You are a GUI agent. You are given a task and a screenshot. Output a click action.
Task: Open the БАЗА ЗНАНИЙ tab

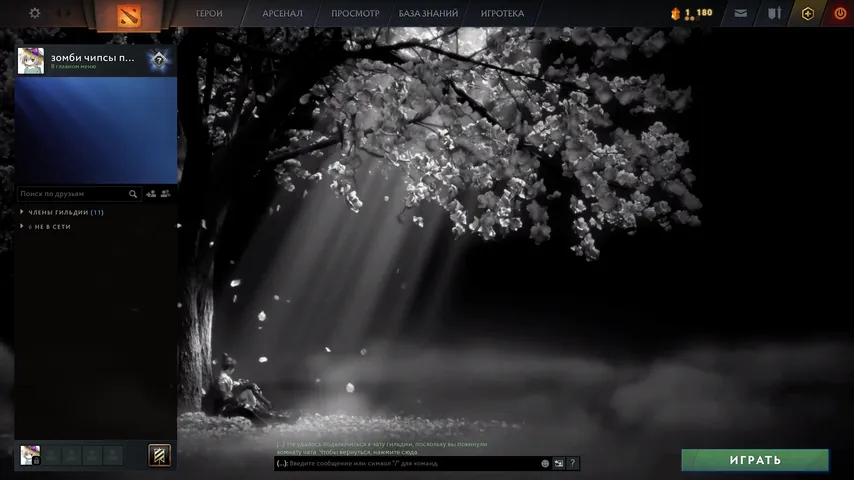click(x=428, y=14)
